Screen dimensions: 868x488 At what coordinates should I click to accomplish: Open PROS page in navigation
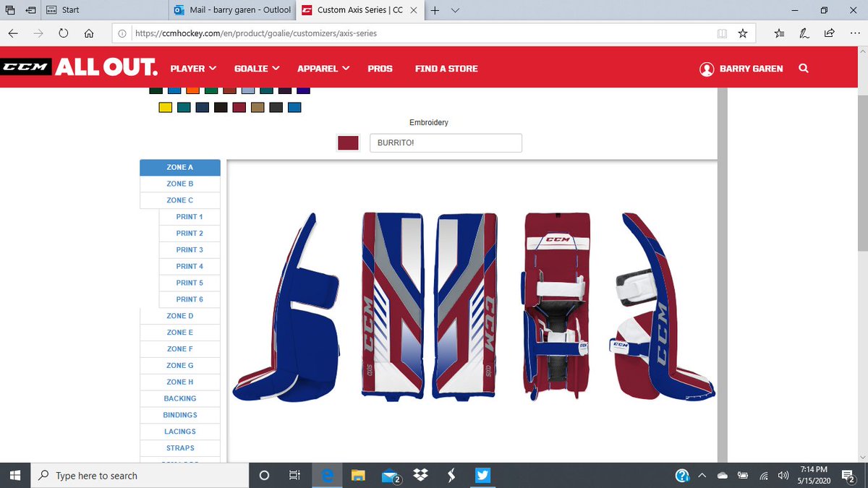[380, 69]
